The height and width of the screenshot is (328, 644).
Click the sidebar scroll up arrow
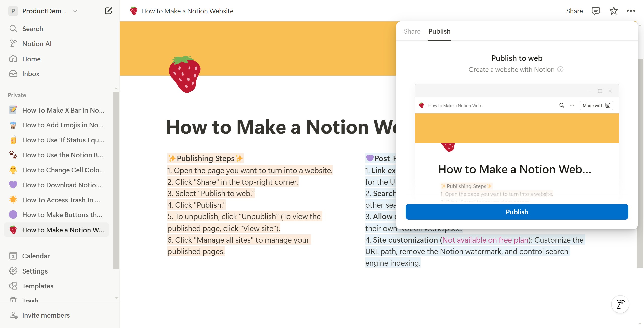coord(116,89)
